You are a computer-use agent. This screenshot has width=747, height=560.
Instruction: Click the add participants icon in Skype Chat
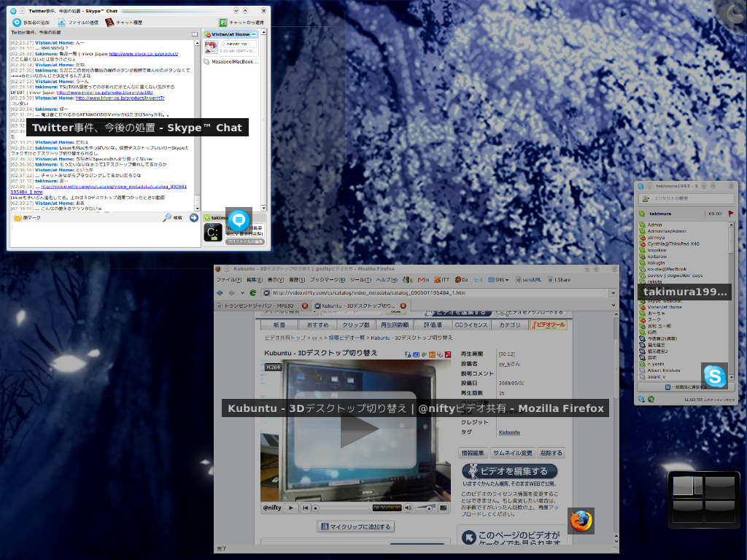point(17,23)
